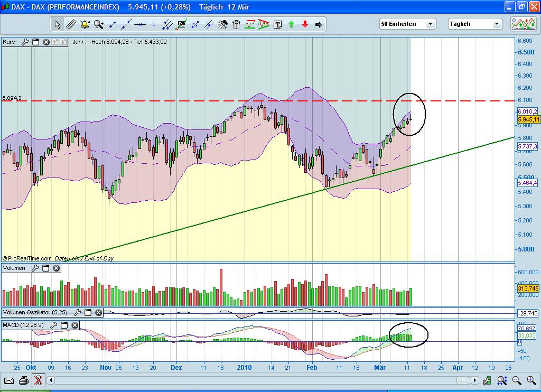Pick the ruler measurement tool
The image size is (541, 392).
(x=71, y=24)
